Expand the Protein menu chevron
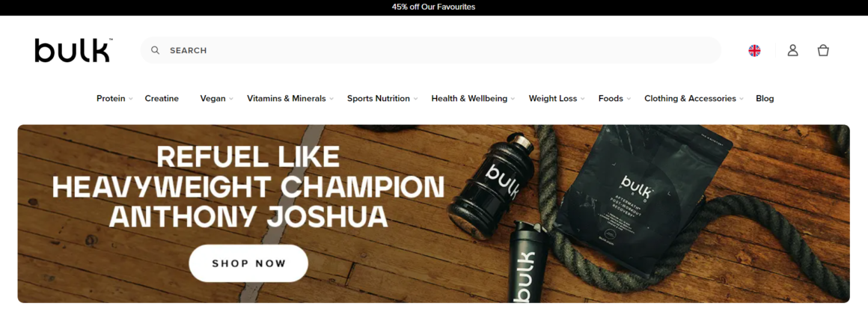 (x=131, y=99)
